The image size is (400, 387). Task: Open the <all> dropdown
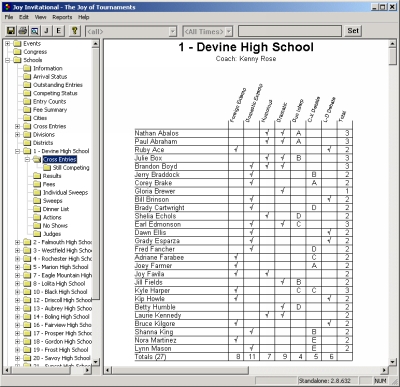pyautogui.click(x=131, y=31)
